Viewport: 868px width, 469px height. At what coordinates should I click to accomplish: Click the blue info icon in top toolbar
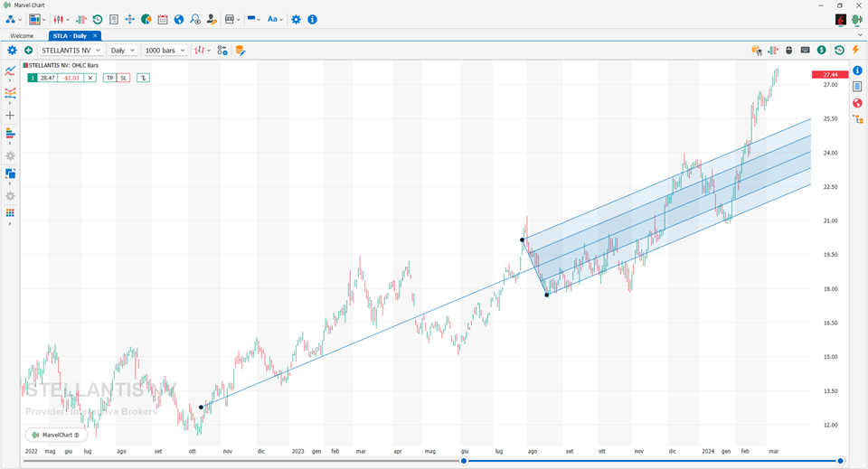pos(312,19)
